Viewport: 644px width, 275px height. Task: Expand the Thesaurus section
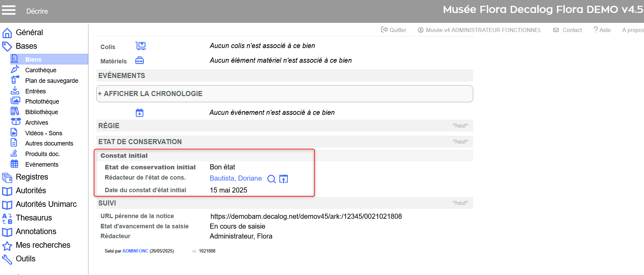(x=34, y=218)
